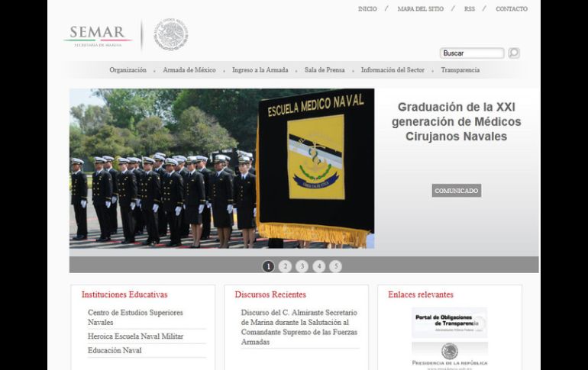The width and height of the screenshot is (588, 370).
Task: Open the Ingreso a la Armada menu
Action: pyautogui.click(x=260, y=70)
